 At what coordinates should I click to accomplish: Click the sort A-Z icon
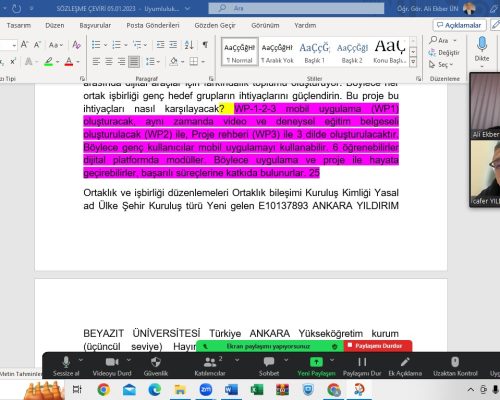point(189,45)
